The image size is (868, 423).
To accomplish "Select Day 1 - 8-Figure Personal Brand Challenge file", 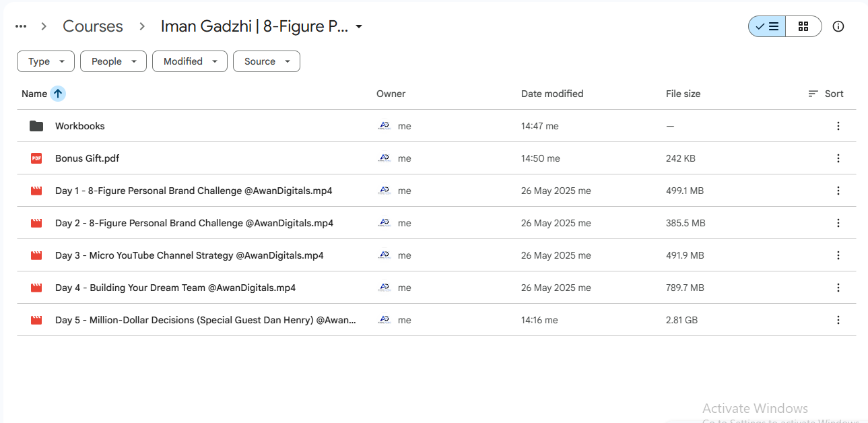I will tap(194, 191).
